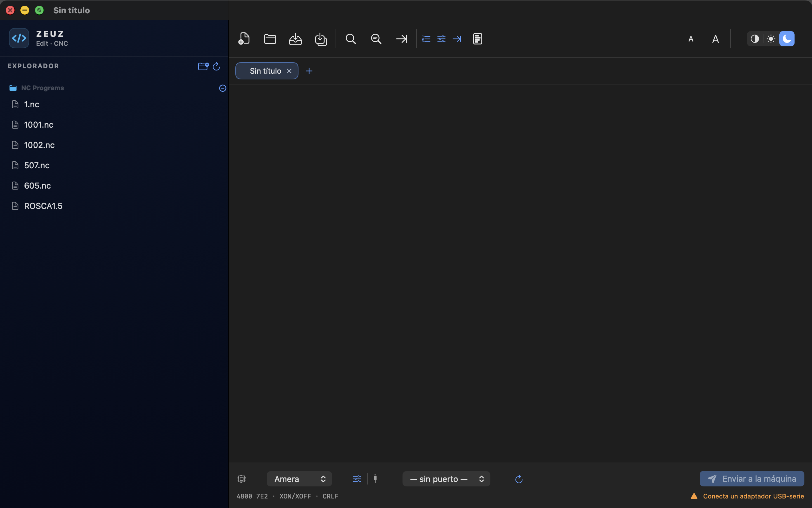Select dark theme moon icon
The image size is (812, 508).
pos(787,39)
